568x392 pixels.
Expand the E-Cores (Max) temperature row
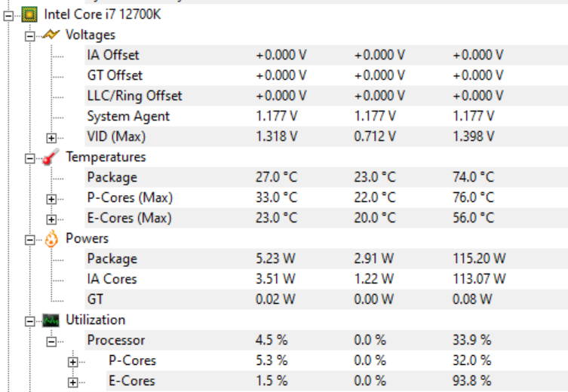(51, 219)
